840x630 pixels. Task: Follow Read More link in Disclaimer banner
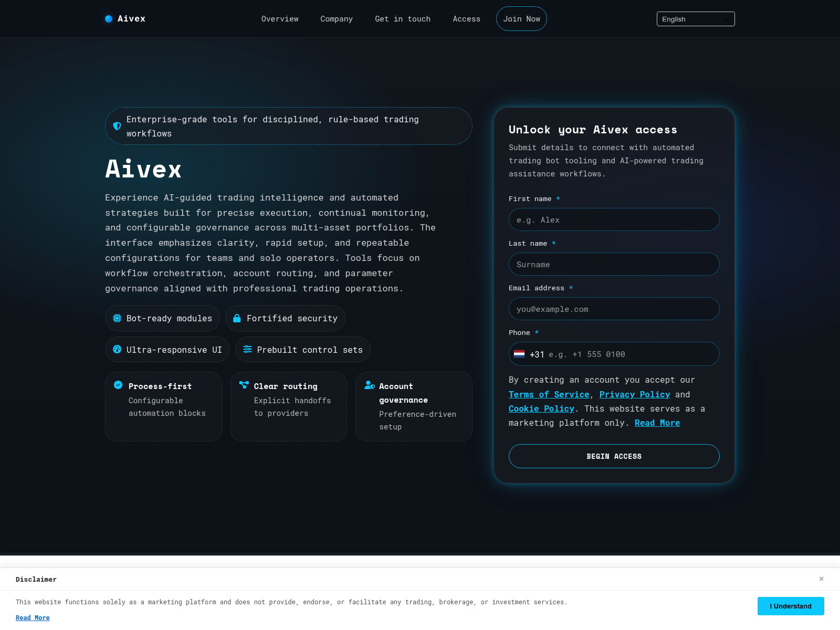point(33,618)
